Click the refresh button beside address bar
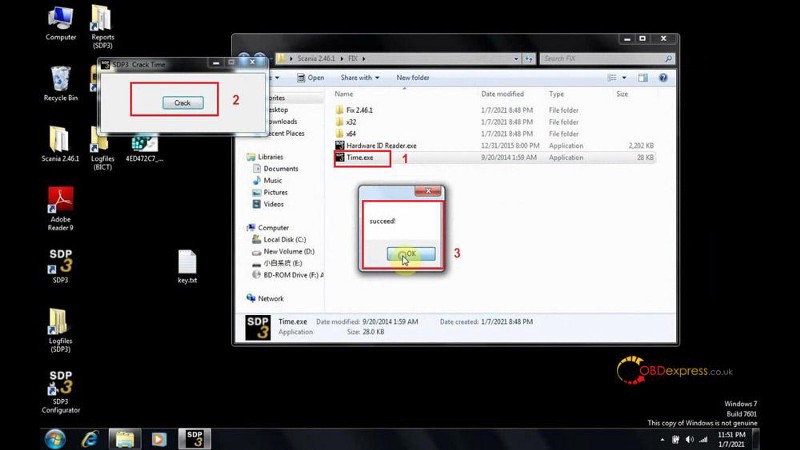The width and height of the screenshot is (800, 450). click(529, 59)
